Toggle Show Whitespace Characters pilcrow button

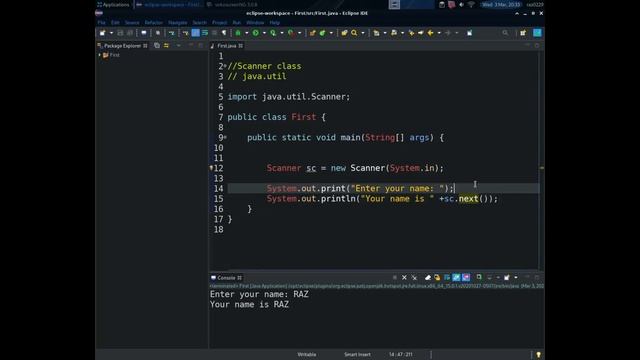pos(224,33)
